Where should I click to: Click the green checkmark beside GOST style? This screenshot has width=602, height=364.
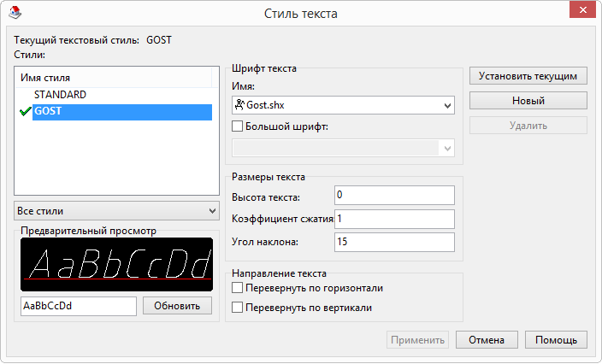tap(24, 112)
